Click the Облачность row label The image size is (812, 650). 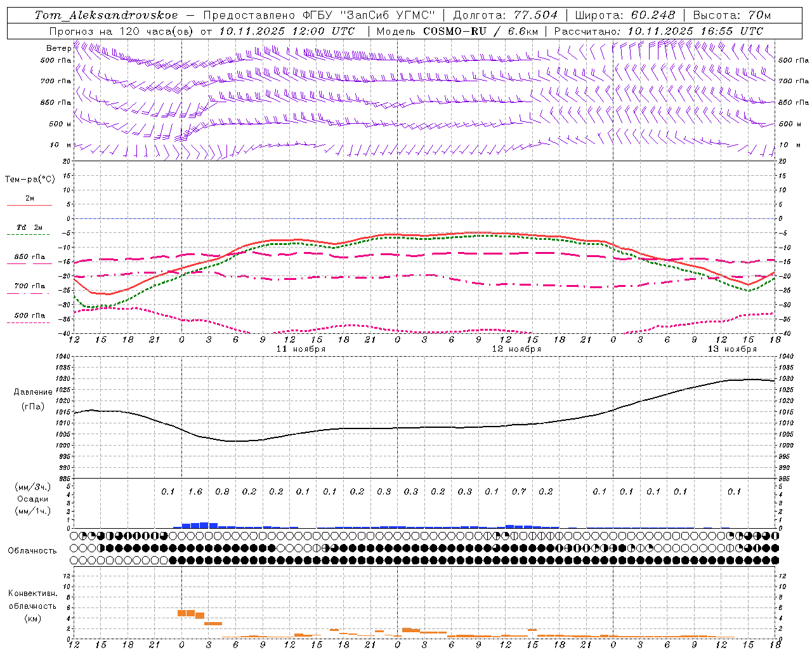coord(32,550)
